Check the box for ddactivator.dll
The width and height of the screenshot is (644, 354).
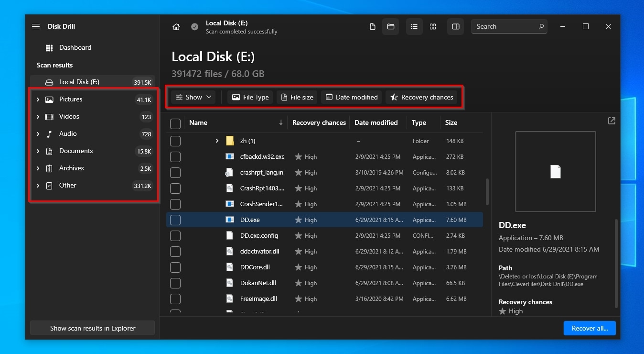pos(175,251)
